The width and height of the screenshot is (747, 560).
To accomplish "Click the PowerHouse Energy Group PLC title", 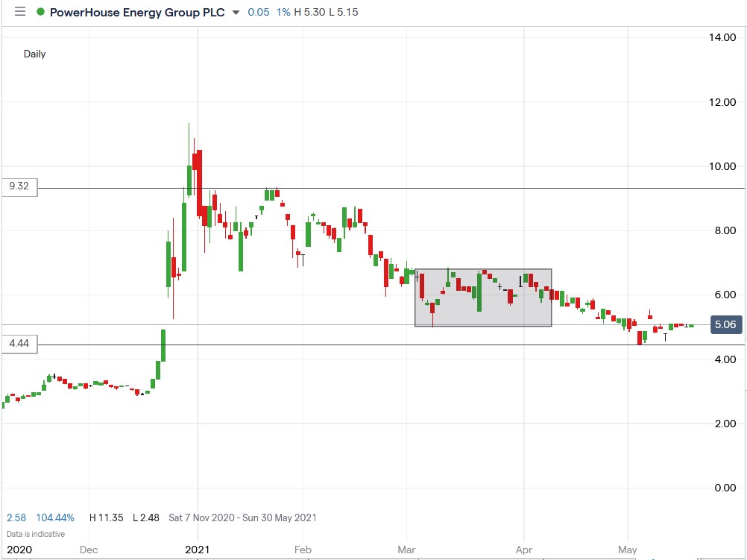I will click(134, 12).
